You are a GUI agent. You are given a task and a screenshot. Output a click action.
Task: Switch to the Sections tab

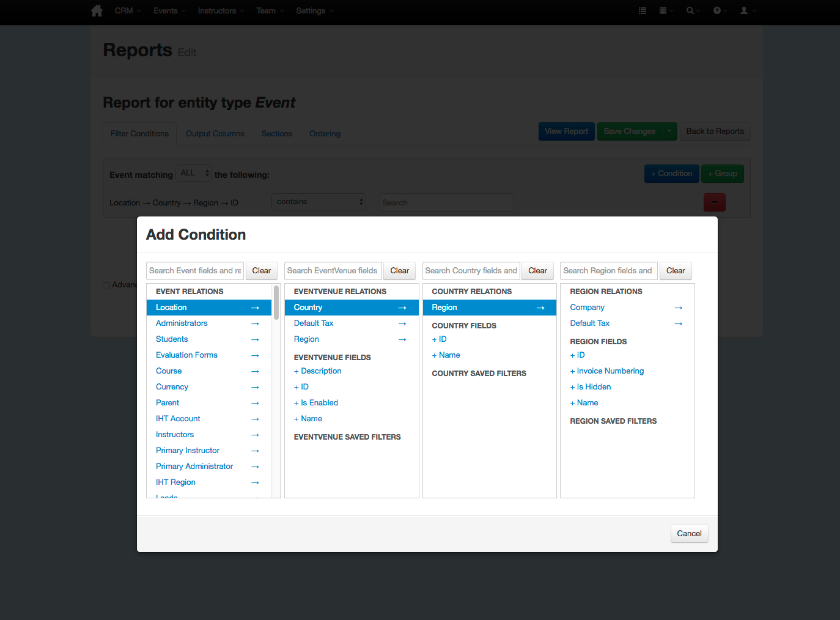tap(277, 134)
